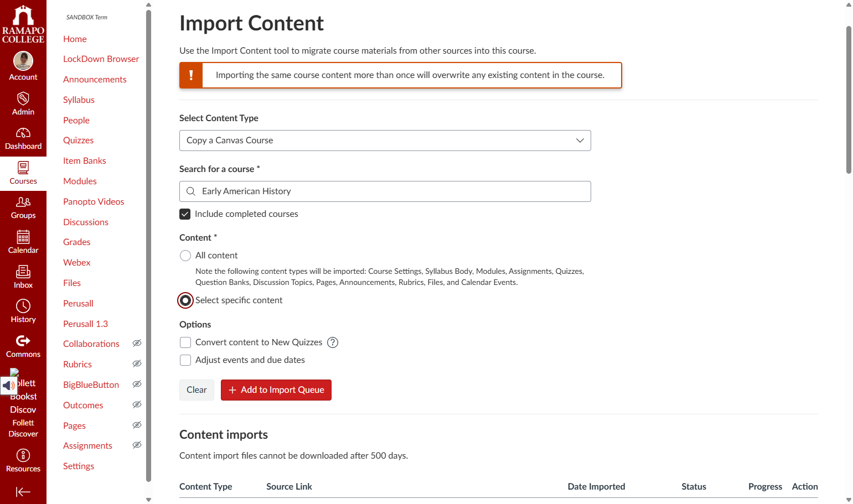
Task: Open the History clock icon
Action: (23, 306)
